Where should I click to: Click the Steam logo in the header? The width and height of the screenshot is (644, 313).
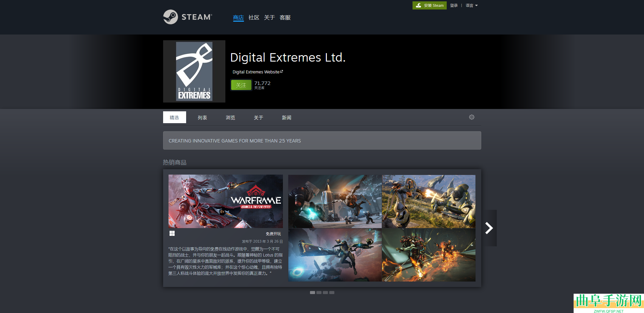coord(187,17)
